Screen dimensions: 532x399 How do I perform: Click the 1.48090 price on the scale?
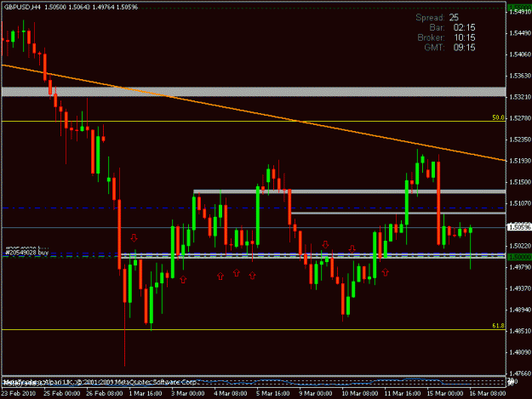[x=520, y=352]
